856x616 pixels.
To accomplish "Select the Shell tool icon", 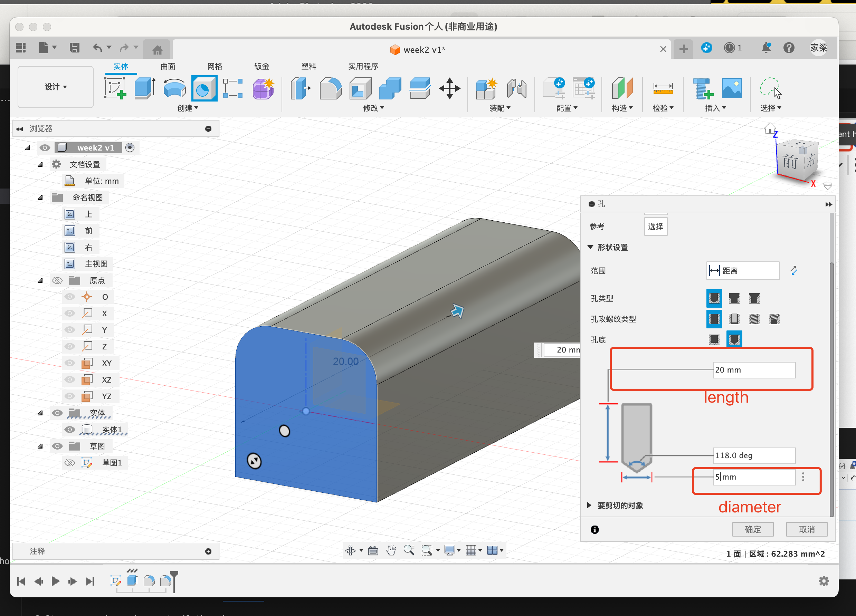I will pyautogui.click(x=360, y=88).
